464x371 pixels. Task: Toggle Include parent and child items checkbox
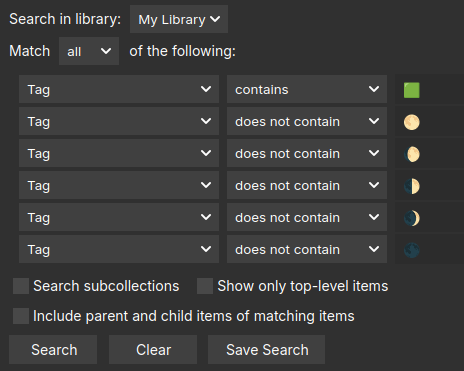[x=21, y=316]
